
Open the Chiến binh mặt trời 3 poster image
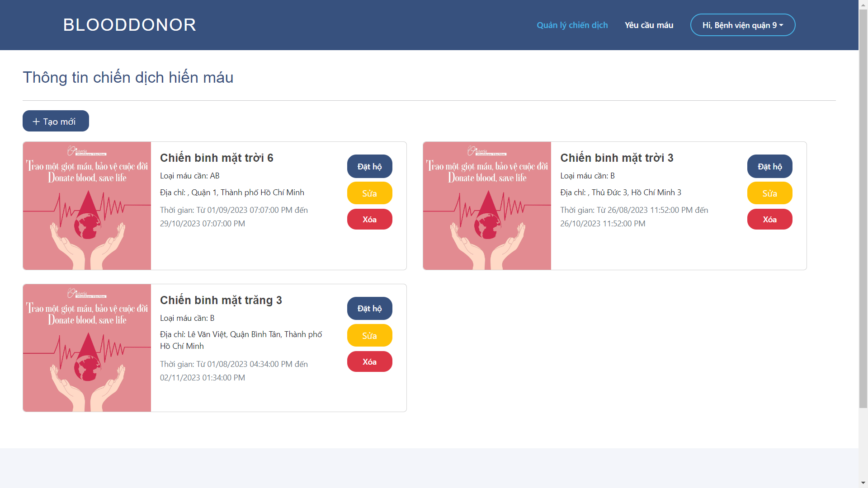[x=487, y=206]
